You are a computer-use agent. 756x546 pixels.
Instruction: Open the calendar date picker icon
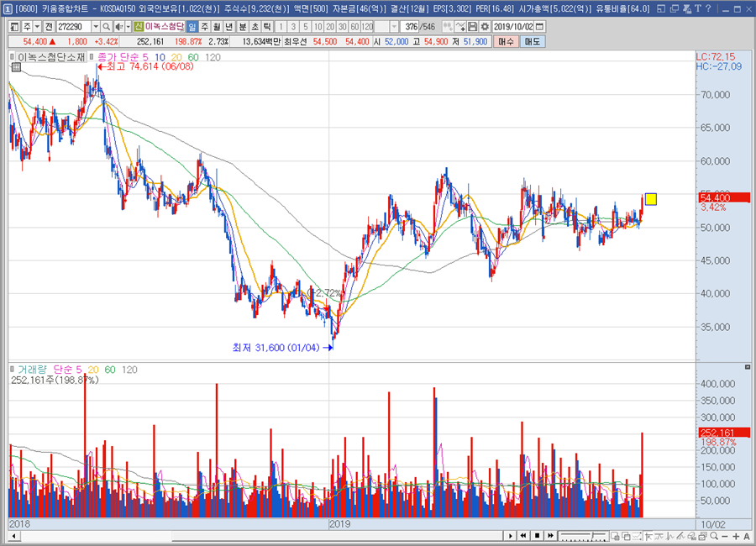click(x=540, y=27)
